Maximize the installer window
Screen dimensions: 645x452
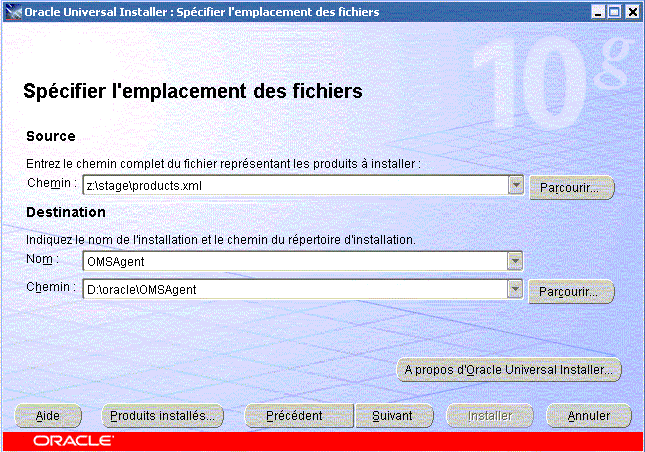[x=614, y=11]
